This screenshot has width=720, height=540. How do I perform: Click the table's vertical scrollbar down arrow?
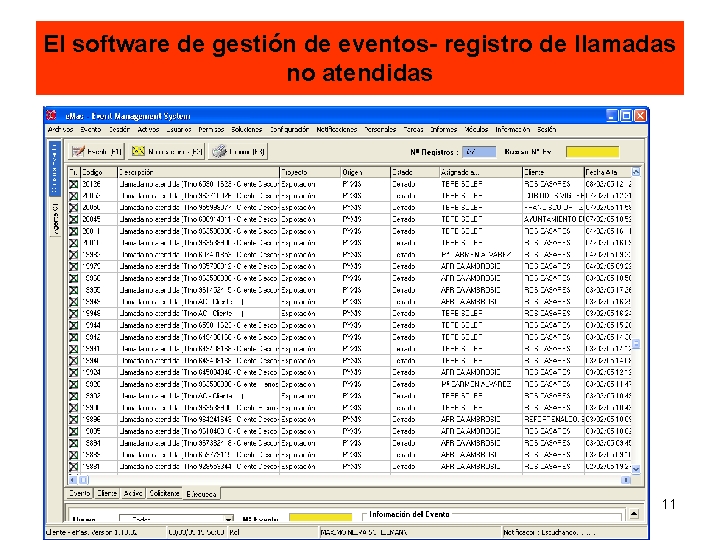coord(636,469)
